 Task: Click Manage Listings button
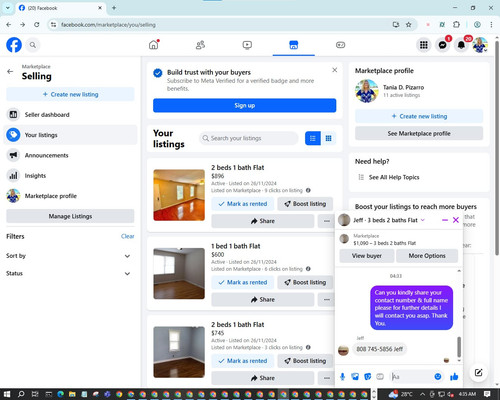click(x=70, y=216)
